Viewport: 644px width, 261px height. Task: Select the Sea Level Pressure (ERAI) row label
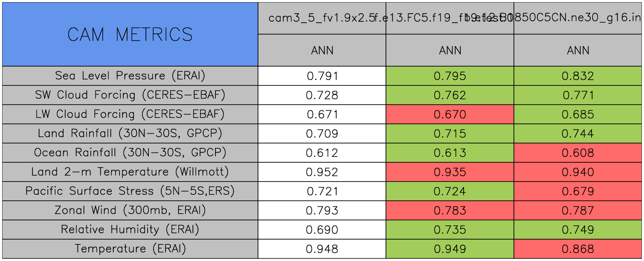(x=130, y=76)
